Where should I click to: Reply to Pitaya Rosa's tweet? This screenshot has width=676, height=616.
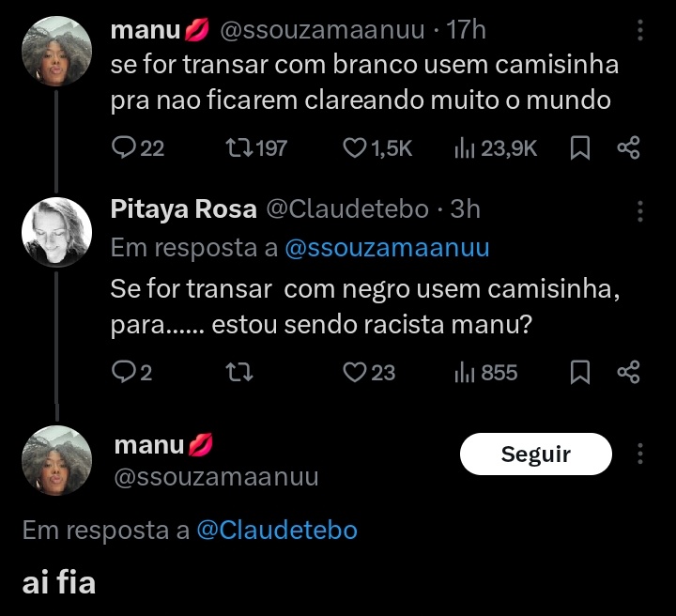click(131, 372)
